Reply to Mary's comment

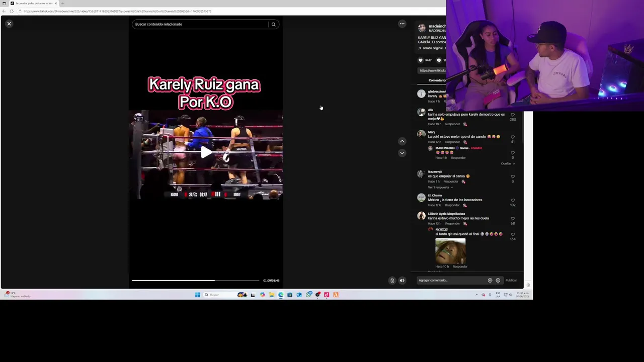pos(452,142)
